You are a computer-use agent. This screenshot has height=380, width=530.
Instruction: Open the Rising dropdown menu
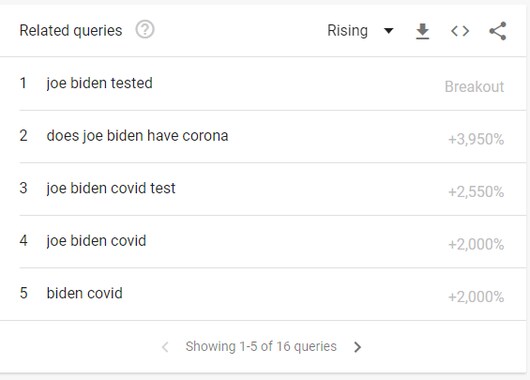click(360, 31)
